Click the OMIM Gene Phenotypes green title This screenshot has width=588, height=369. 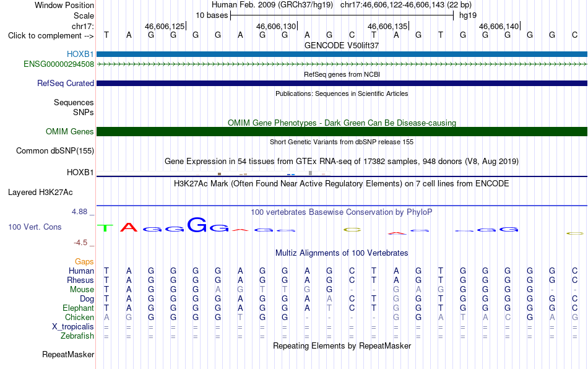coord(342,123)
